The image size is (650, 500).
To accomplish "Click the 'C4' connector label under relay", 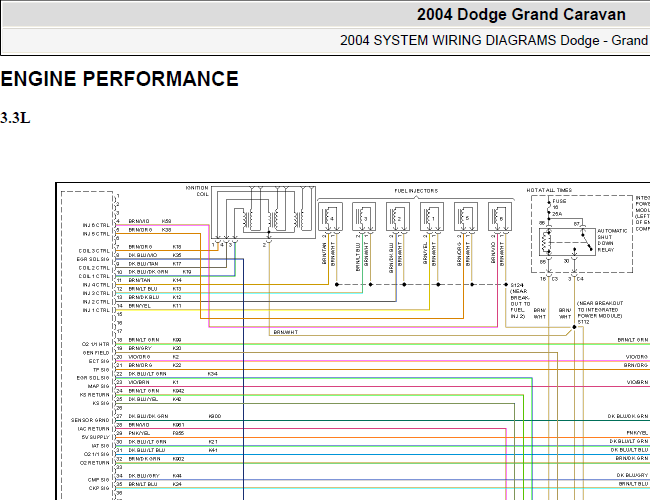I will 580,279.
